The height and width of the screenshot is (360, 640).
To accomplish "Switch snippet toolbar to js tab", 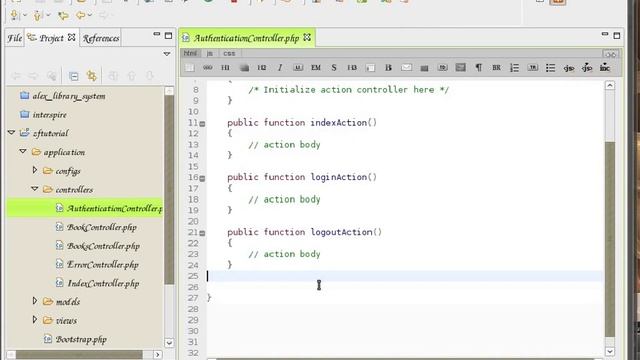I will (x=210, y=53).
